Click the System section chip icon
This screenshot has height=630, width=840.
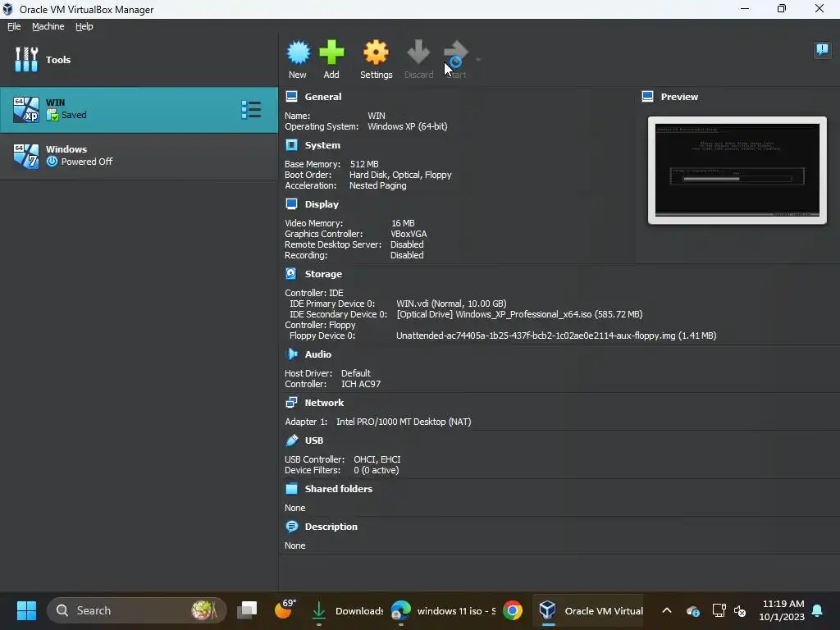click(x=291, y=144)
